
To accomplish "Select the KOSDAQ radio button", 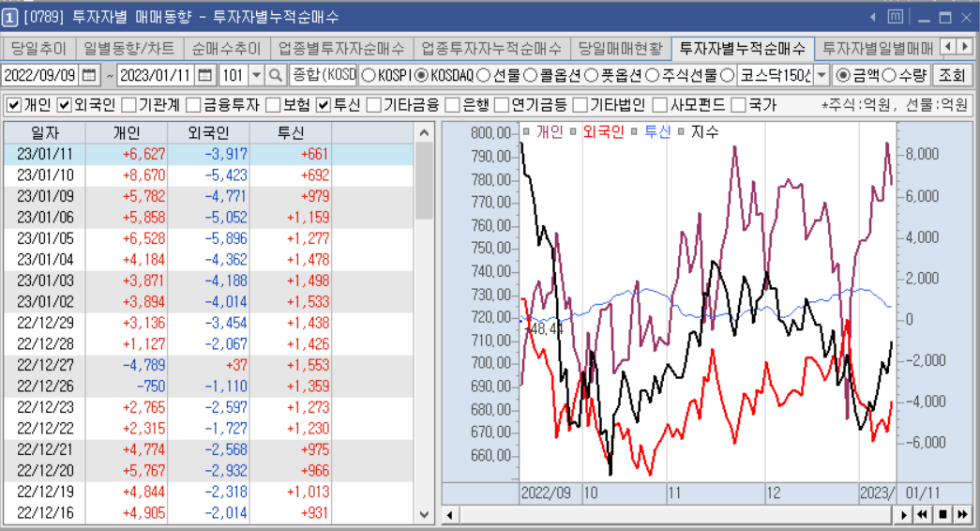I will click(421, 76).
